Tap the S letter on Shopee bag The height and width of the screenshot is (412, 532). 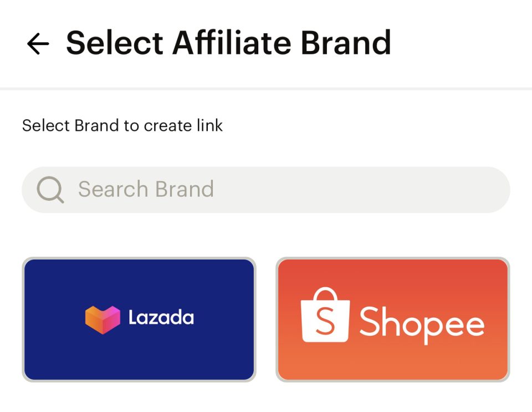coord(325,321)
